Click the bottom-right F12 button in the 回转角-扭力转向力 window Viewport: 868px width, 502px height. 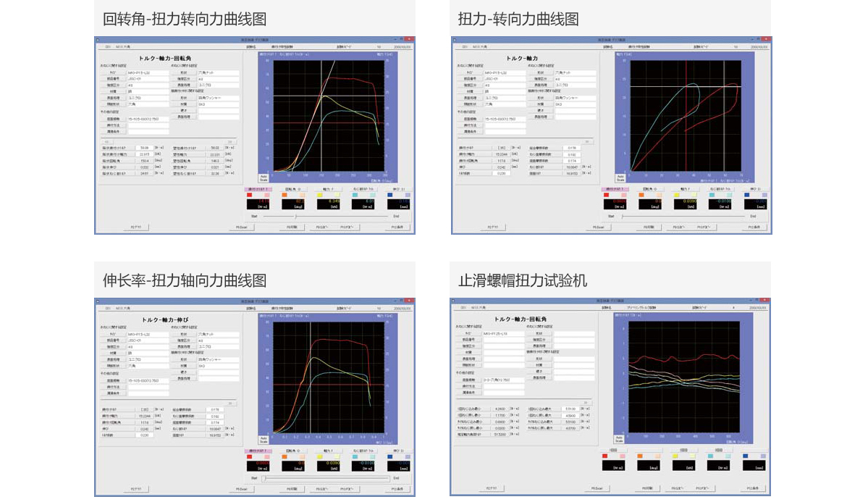(x=397, y=227)
